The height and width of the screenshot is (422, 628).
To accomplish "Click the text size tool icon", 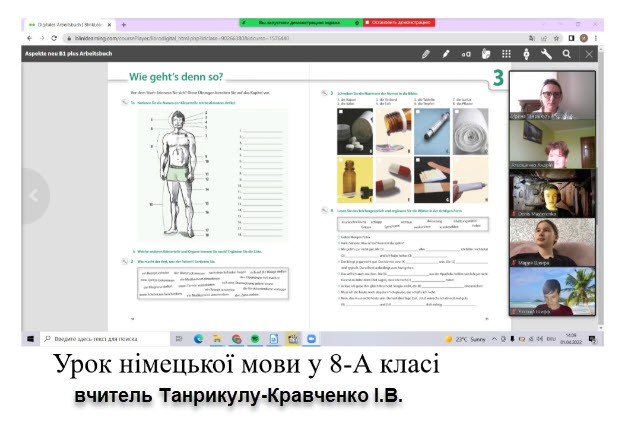I will click(x=466, y=54).
